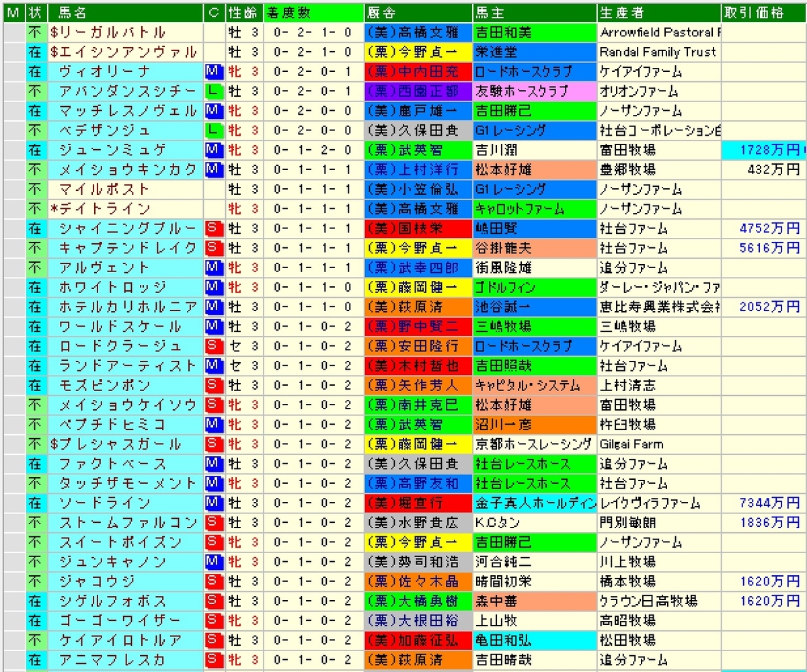Click the M badge for ソードライン
Viewport: 807px width, 672px height.
[213, 503]
